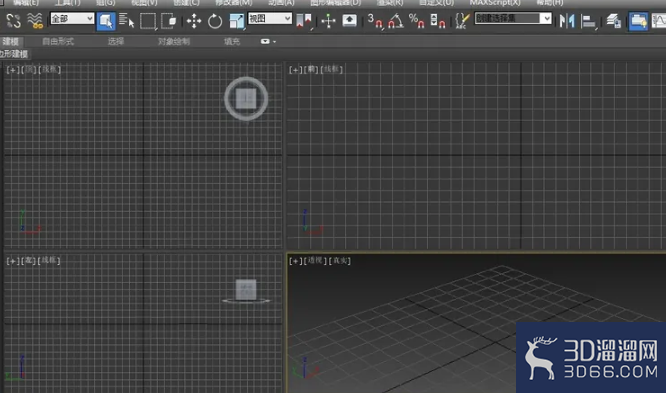666x393 pixels.
Task: Click the [+] label of the perspective viewport
Action: [x=295, y=261]
